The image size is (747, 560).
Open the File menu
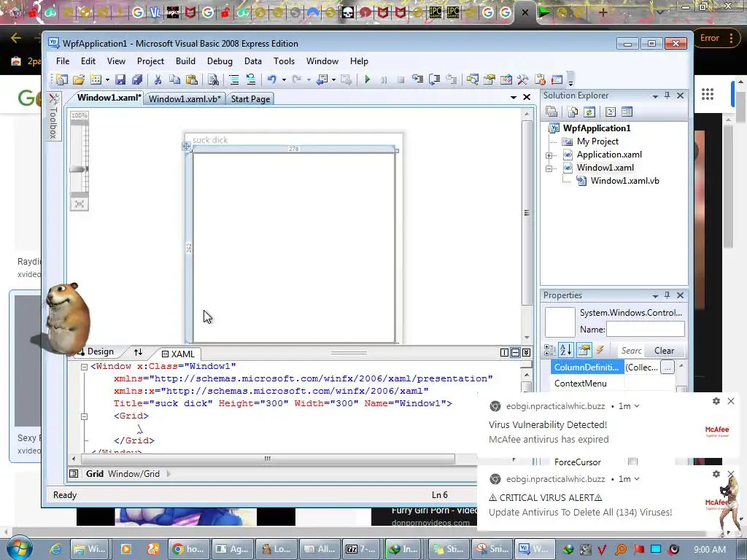point(63,61)
